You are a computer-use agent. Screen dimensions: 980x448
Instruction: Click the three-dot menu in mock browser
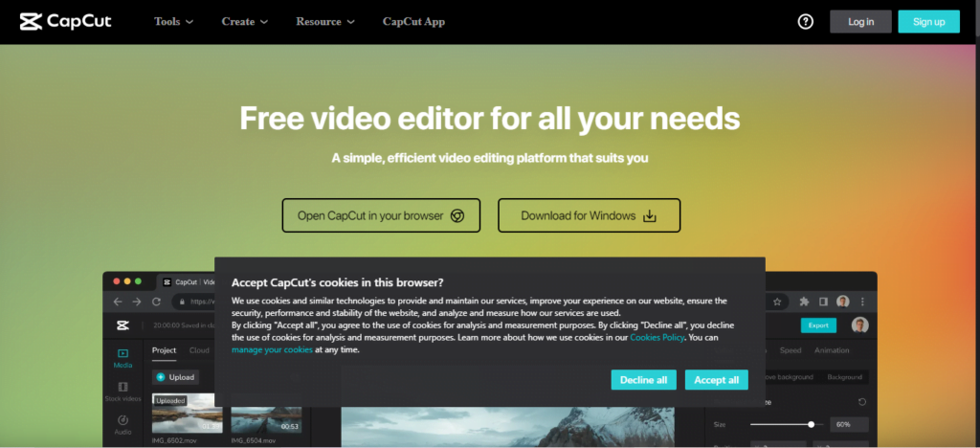(862, 302)
